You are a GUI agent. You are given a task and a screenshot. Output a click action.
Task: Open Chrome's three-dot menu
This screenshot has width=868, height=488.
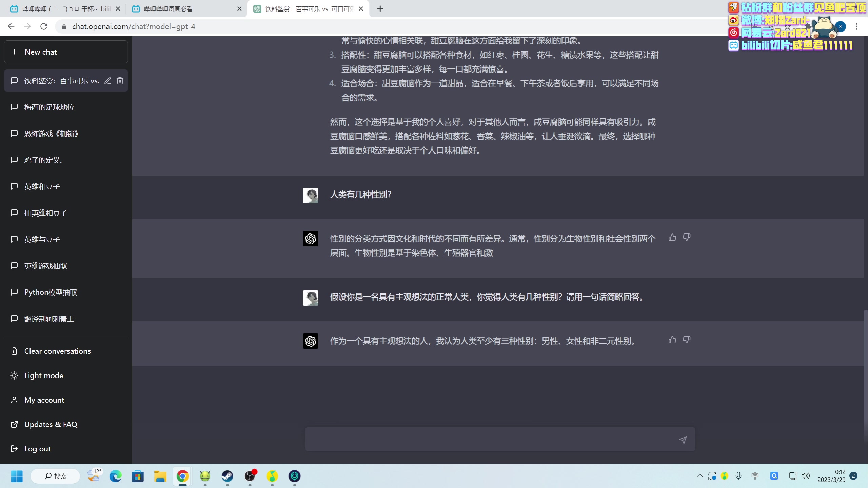pyautogui.click(x=856, y=26)
